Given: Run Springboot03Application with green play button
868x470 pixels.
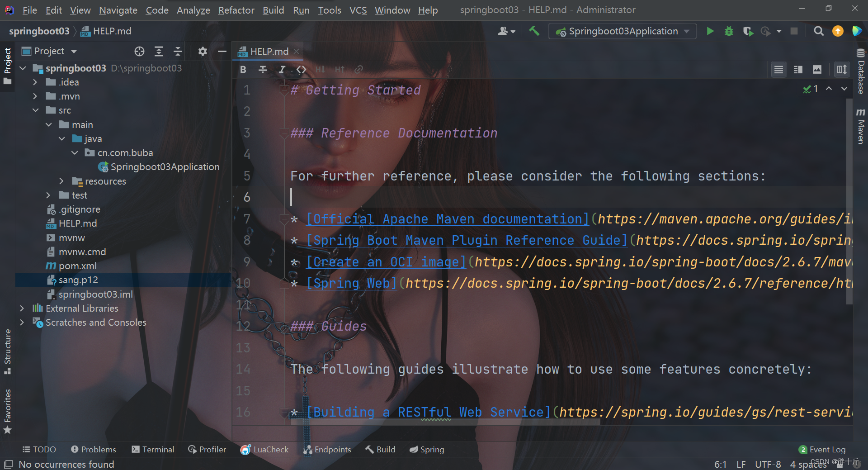Looking at the screenshot, I should pyautogui.click(x=710, y=31).
